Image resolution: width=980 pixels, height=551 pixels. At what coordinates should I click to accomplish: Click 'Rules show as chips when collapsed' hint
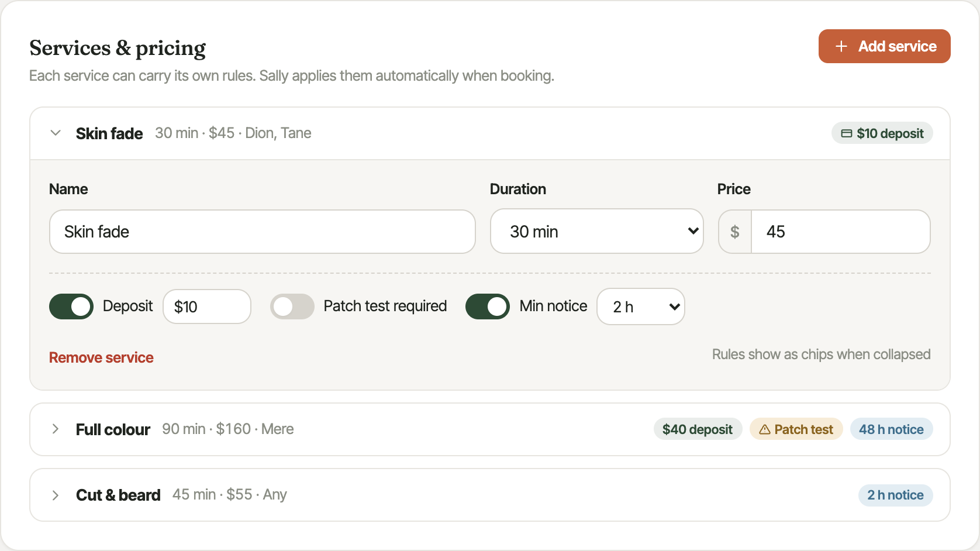pos(821,354)
